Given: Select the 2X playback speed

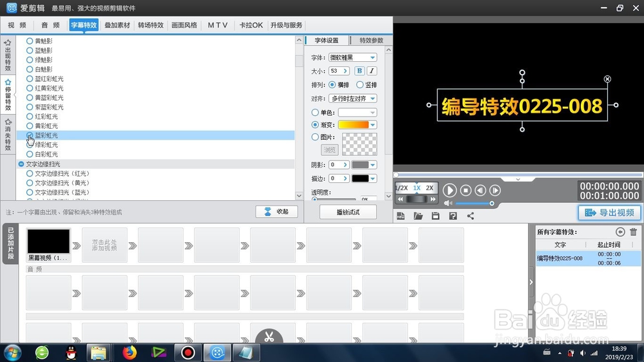Looking at the screenshot, I should click(x=430, y=188).
